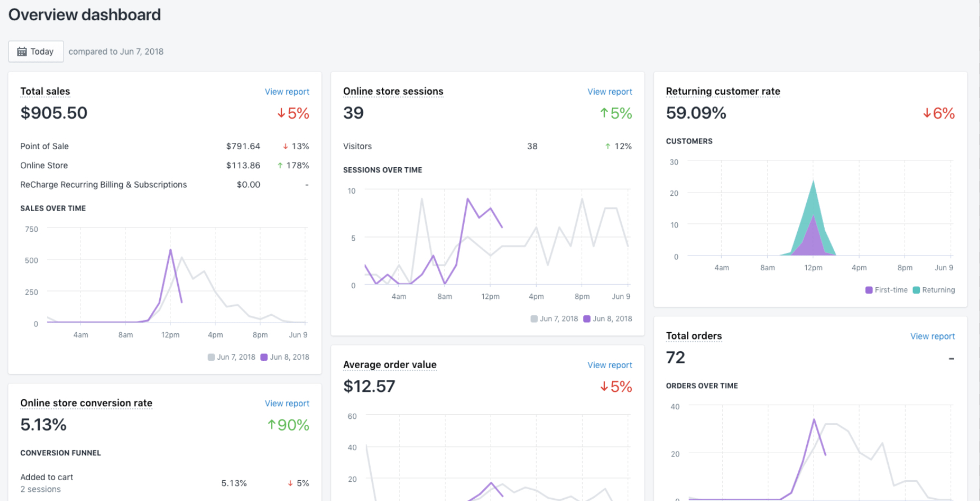Open View report for Total orders

point(932,337)
